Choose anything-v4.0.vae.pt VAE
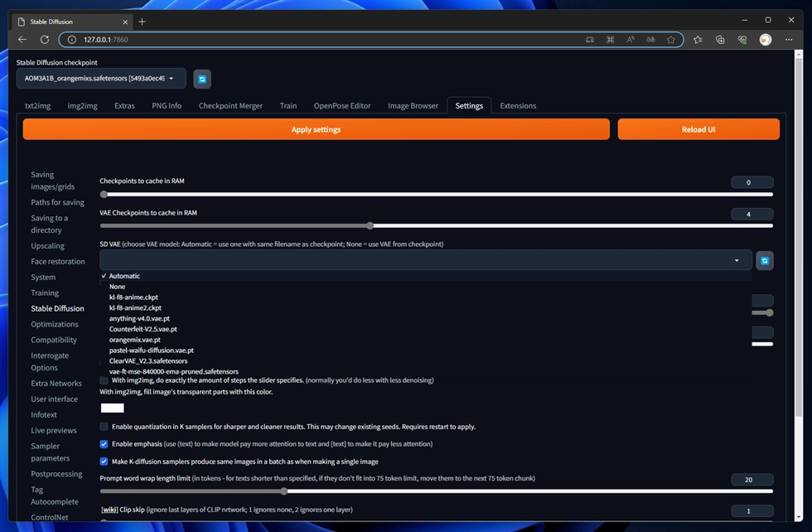This screenshot has width=812, height=532. tap(426, 318)
